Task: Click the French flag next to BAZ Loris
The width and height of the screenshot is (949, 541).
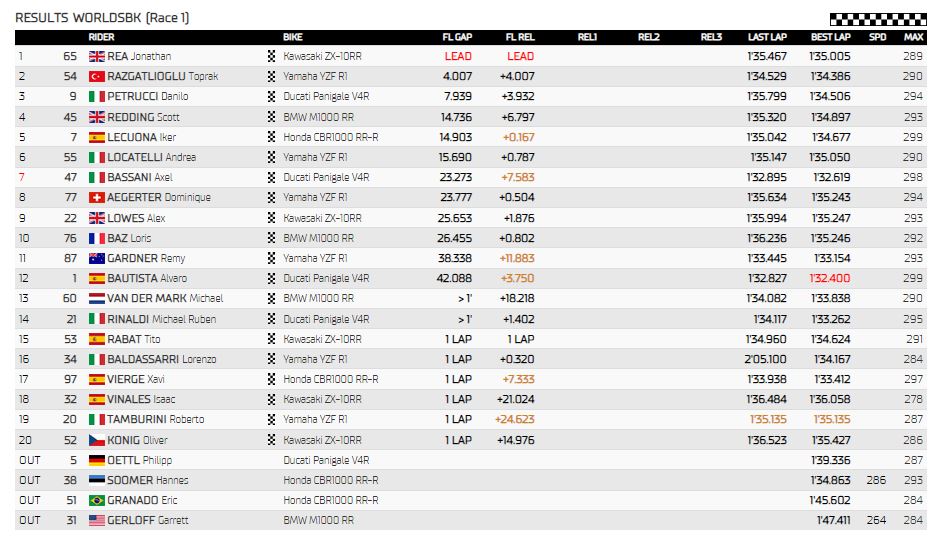Action: [97, 238]
